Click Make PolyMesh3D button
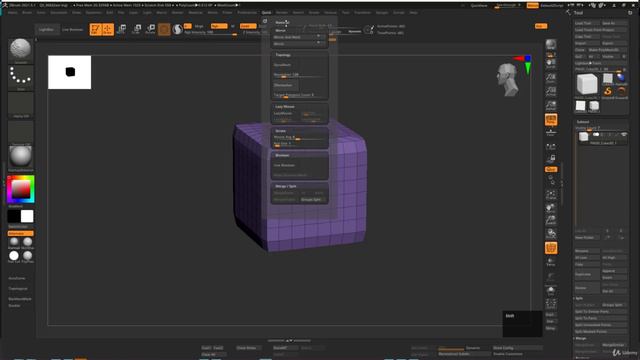 click(607, 50)
